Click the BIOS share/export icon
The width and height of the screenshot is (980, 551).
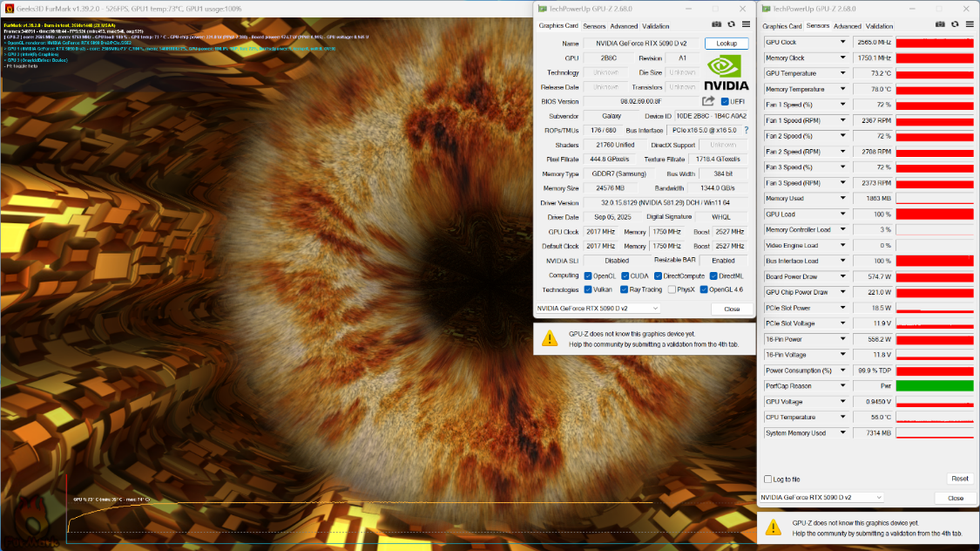click(x=708, y=100)
